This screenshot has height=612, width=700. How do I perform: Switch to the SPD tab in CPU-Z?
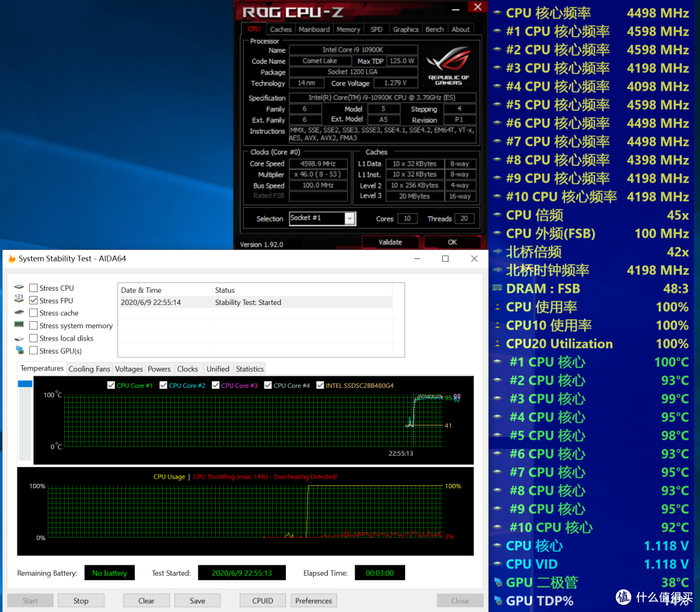click(377, 29)
